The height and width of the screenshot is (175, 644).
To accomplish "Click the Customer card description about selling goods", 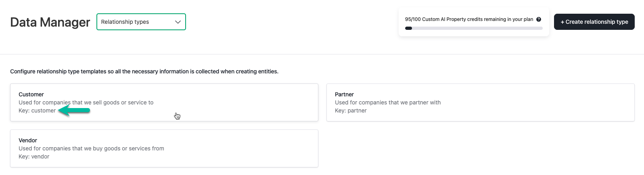I will click(86, 102).
